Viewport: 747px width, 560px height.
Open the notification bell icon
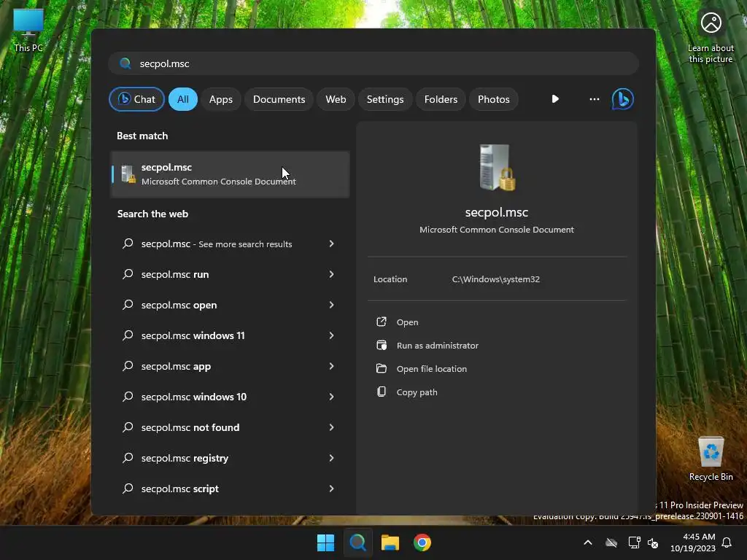727,542
